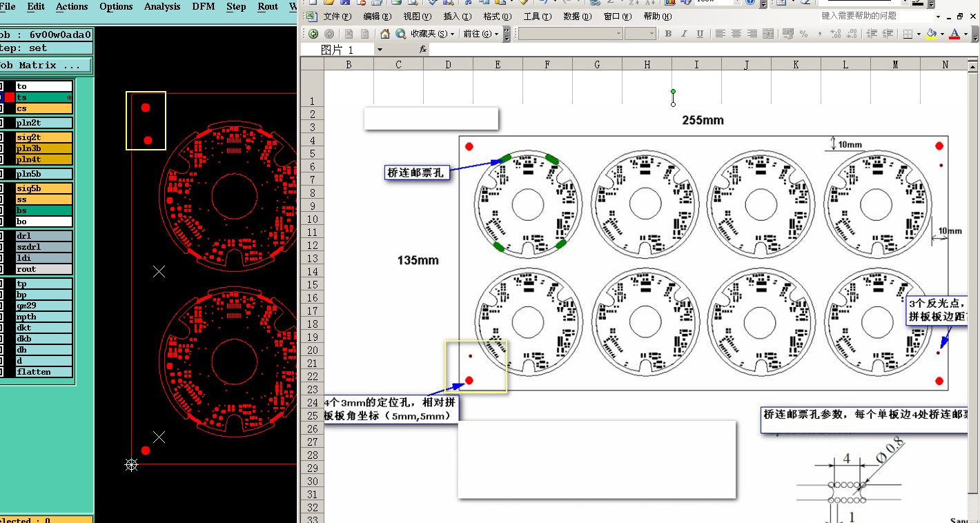Viewport: 980px width, 523px height.
Task: Select the 'drl' layer row
Action: coord(44,236)
